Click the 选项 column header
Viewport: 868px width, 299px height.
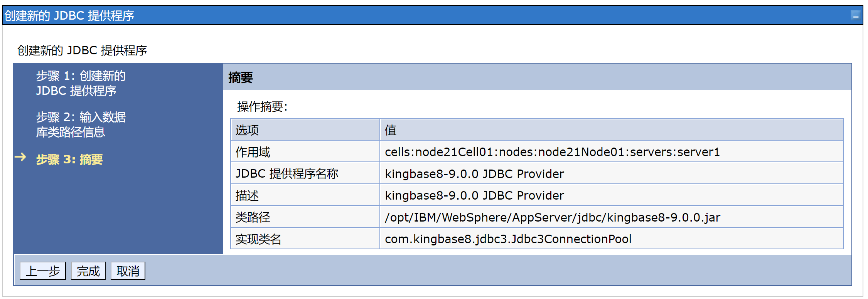[247, 130]
